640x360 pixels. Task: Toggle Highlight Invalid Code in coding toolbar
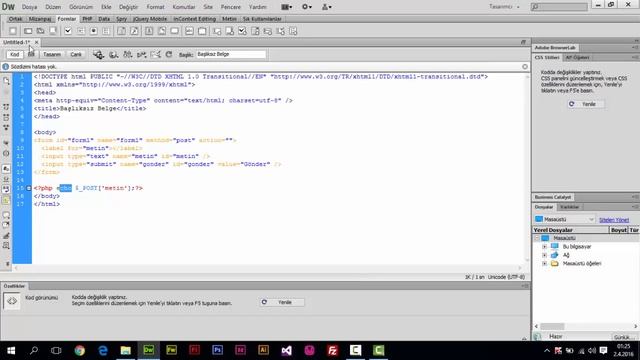click(x=6, y=179)
